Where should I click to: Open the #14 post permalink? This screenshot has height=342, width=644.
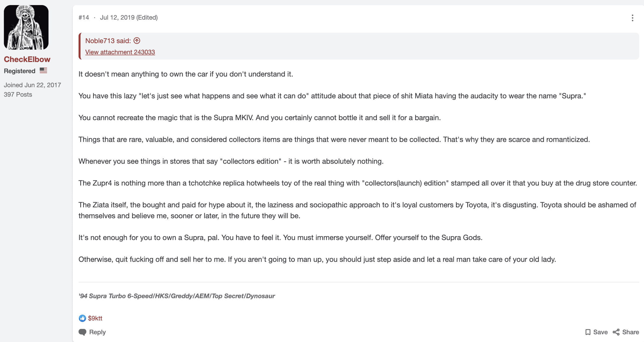coord(84,17)
